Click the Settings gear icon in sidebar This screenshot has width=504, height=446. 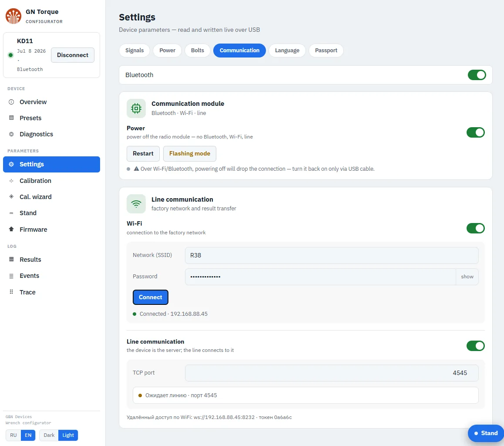[x=11, y=164]
